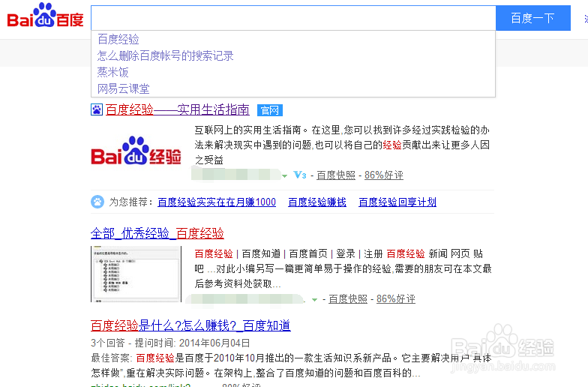Viewport: 588px width, 387px height.
Task: Focus the Baidu search input box
Action: 293,18
